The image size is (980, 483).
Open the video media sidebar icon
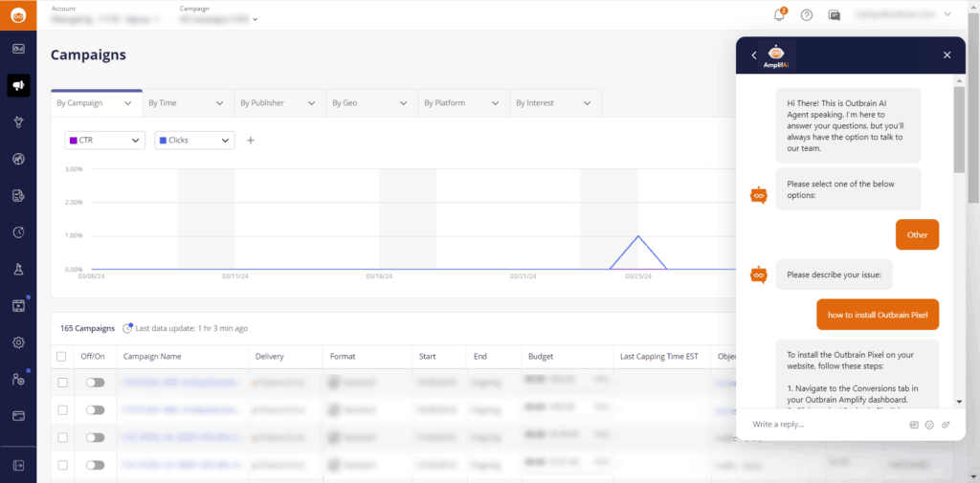tap(18, 305)
